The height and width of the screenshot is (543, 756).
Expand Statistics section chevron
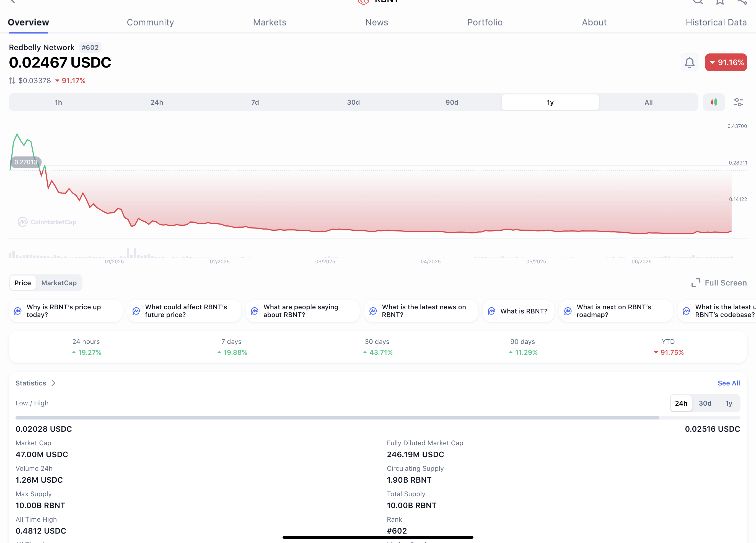click(x=53, y=383)
